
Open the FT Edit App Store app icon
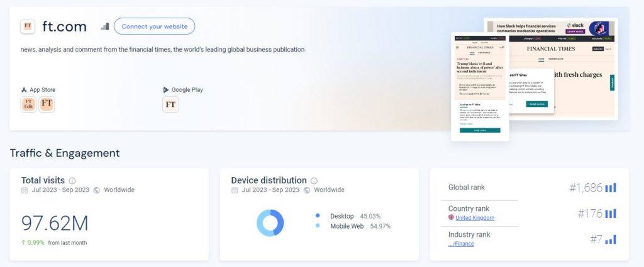pos(29,105)
